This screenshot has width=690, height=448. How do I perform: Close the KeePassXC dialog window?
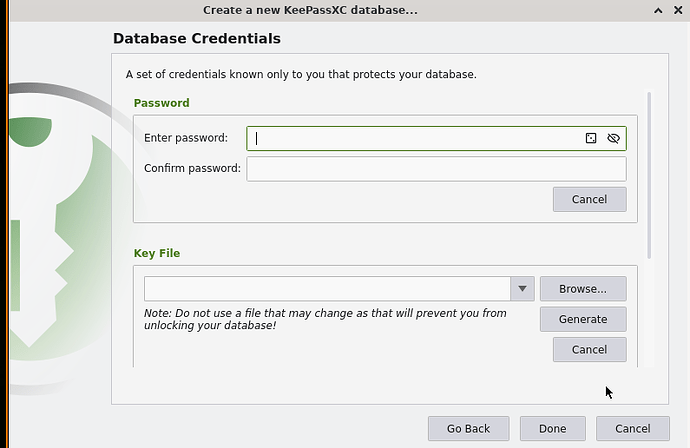click(x=677, y=10)
